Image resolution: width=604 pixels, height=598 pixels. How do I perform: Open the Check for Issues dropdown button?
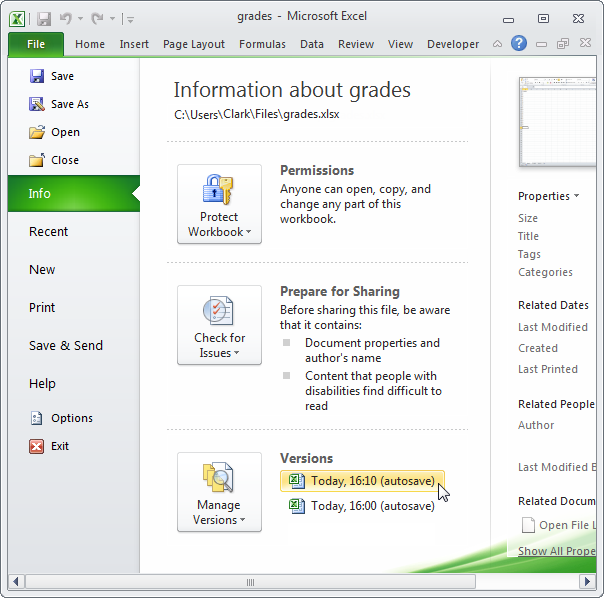pos(219,325)
